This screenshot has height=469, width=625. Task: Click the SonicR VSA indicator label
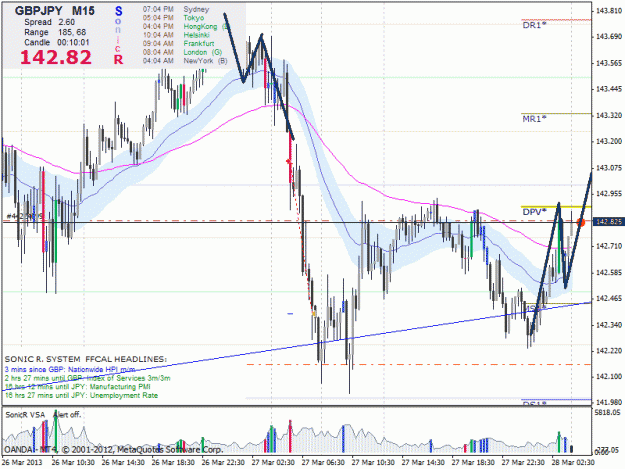point(25,415)
